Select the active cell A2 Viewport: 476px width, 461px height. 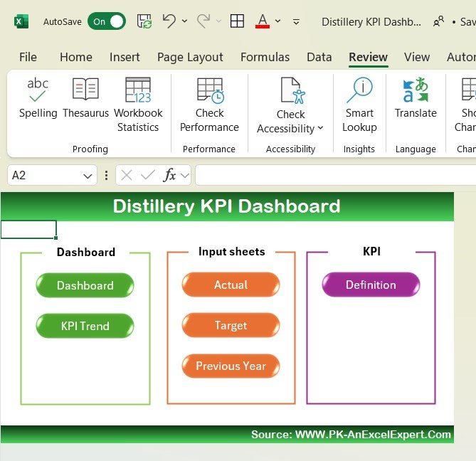(x=28, y=230)
